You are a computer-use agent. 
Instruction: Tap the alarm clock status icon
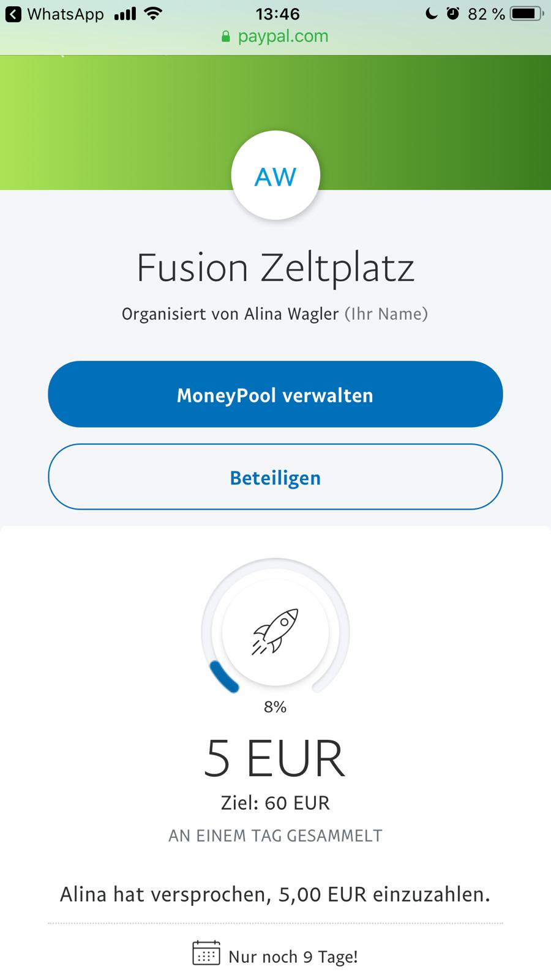(453, 14)
